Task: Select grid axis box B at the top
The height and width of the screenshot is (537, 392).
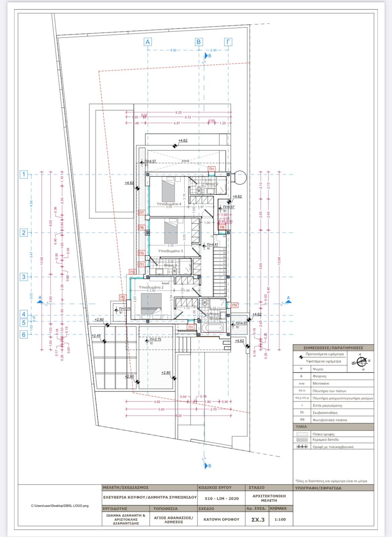Action: tap(199, 42)
